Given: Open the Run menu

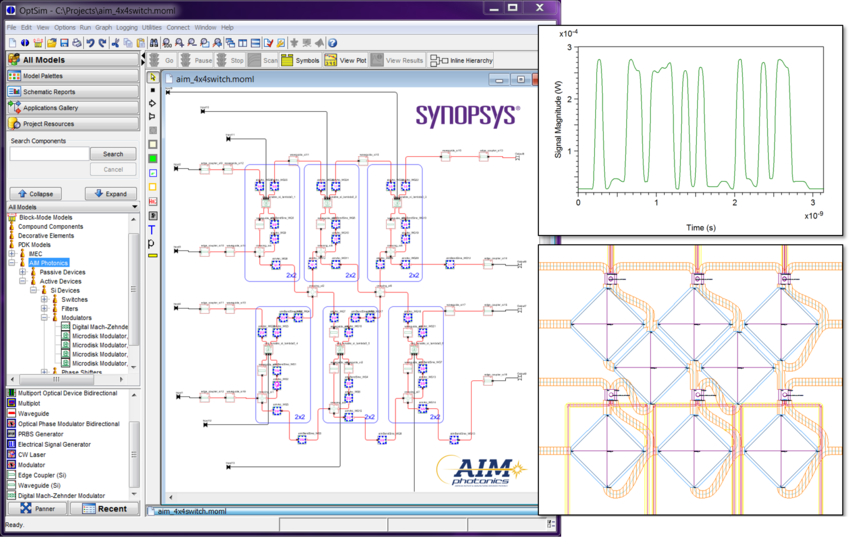Looking at the screenshot, I should coord(85,27).
